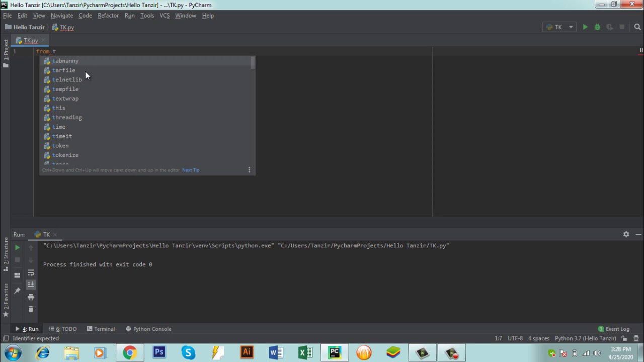This screenshot has width=644, height=362.
Task: Open the Run menu
Action: click(129, 16)
